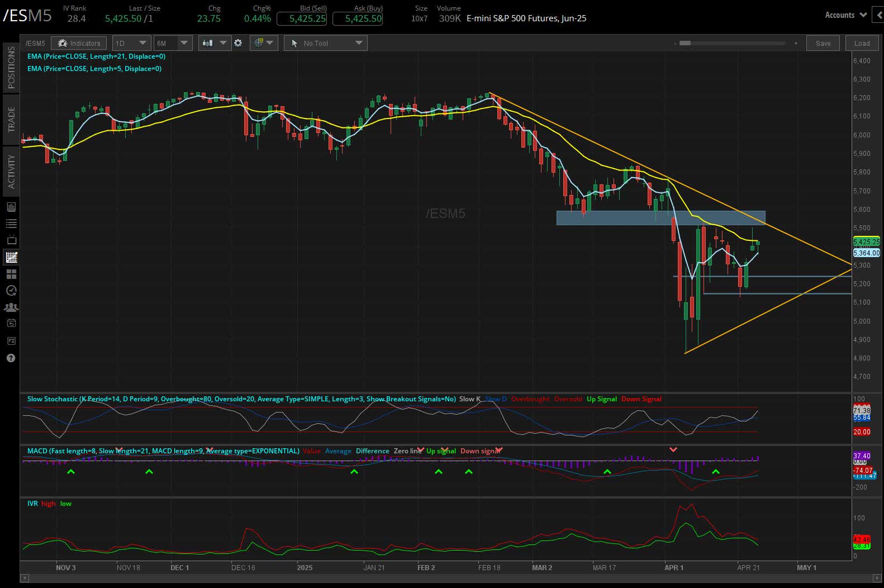Image resolution: width=884 pixels, height=588 pixels.
Task: Select the EMA Length=21 study label
Action: click(96, 56)
